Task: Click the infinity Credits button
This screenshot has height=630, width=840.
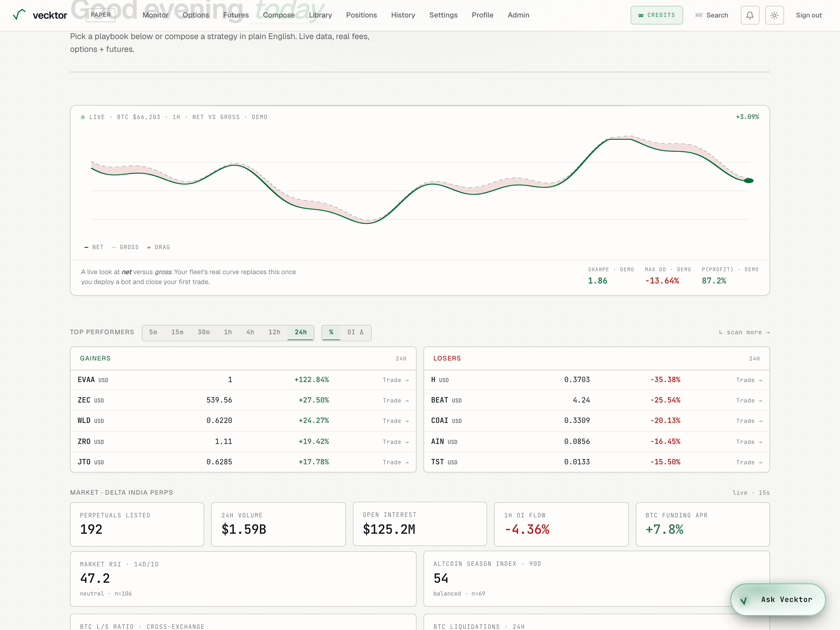Action: [x=657, y=15]
